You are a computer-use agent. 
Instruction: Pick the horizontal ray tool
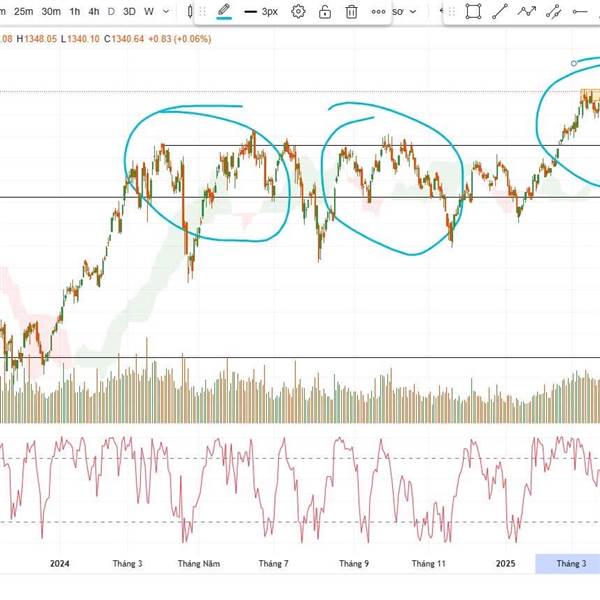[x=580, y=12]
